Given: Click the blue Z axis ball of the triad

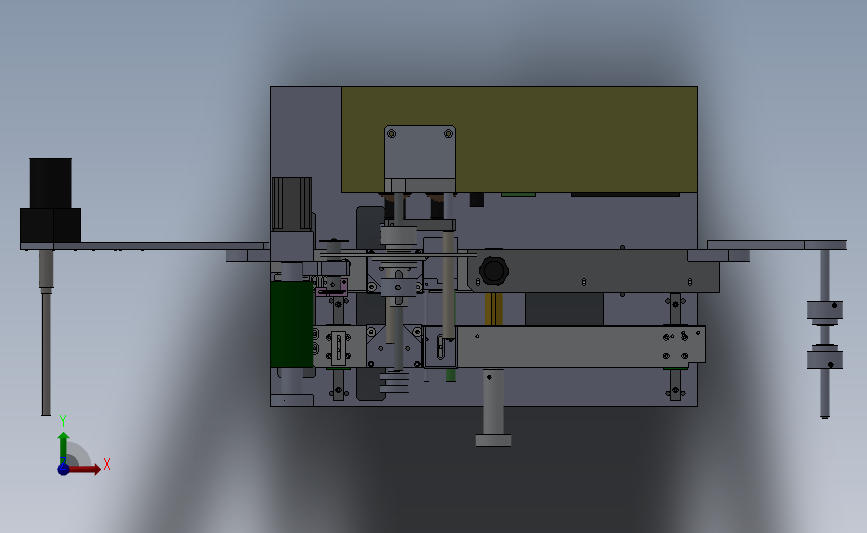Looking at the screenshot, I should pos(63,469).
